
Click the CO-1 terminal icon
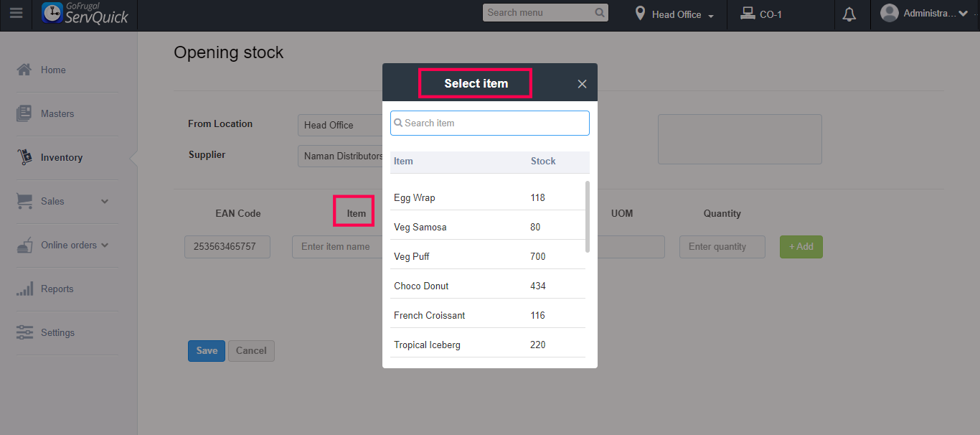[x=748, y=14]
